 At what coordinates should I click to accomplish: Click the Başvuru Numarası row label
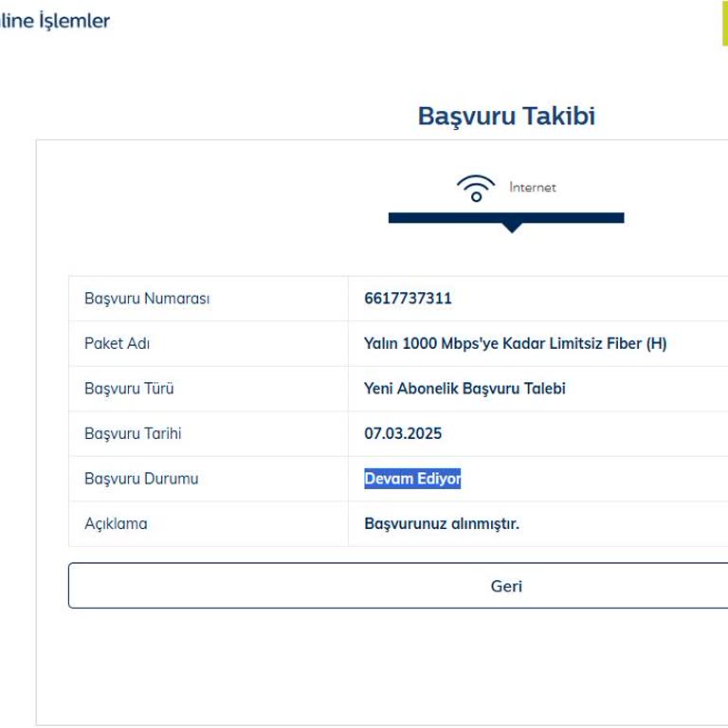click(x=147, y=299)
